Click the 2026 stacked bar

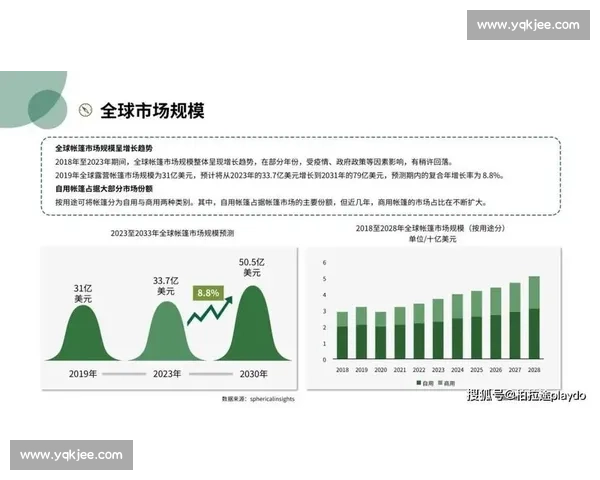(496, 323)
